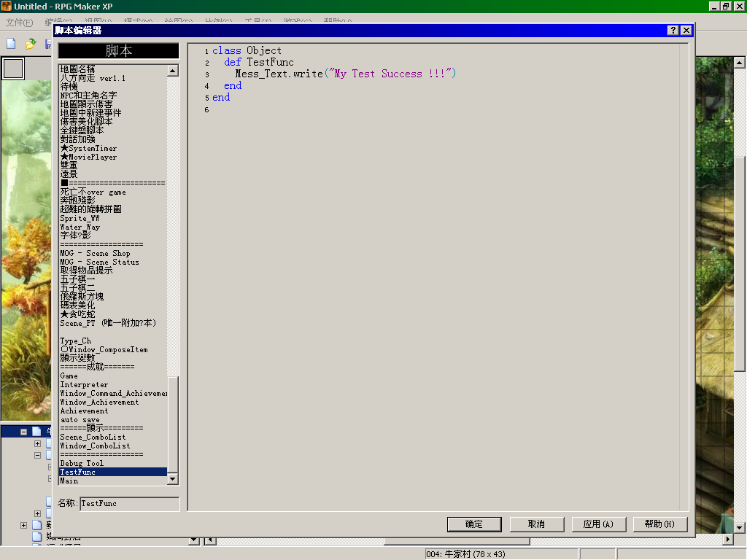Click script list scroll up arrow
Image resolution: width=747 pixels, height=560 pixels.
[173, 71]
